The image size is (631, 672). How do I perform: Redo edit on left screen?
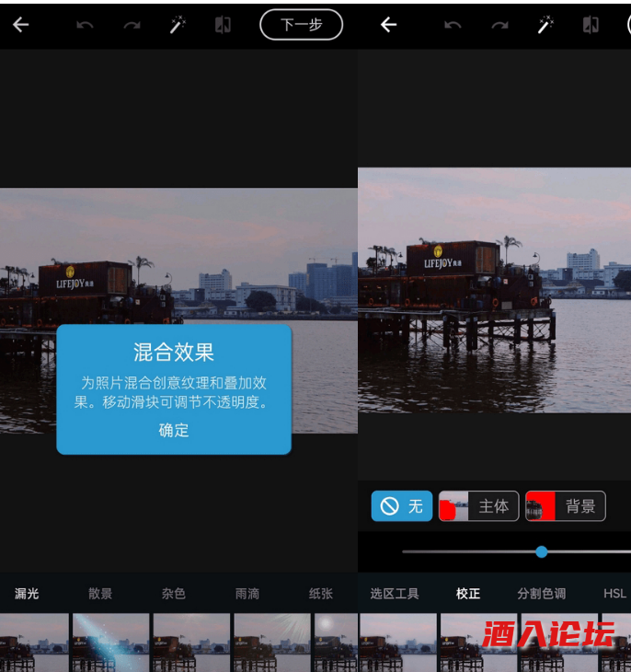coord(132,25)
